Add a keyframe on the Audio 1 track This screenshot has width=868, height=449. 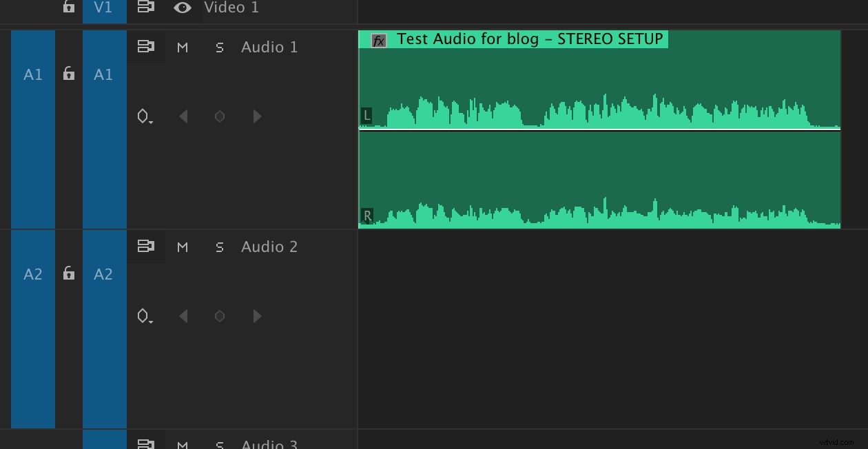(x=220, y=116)
